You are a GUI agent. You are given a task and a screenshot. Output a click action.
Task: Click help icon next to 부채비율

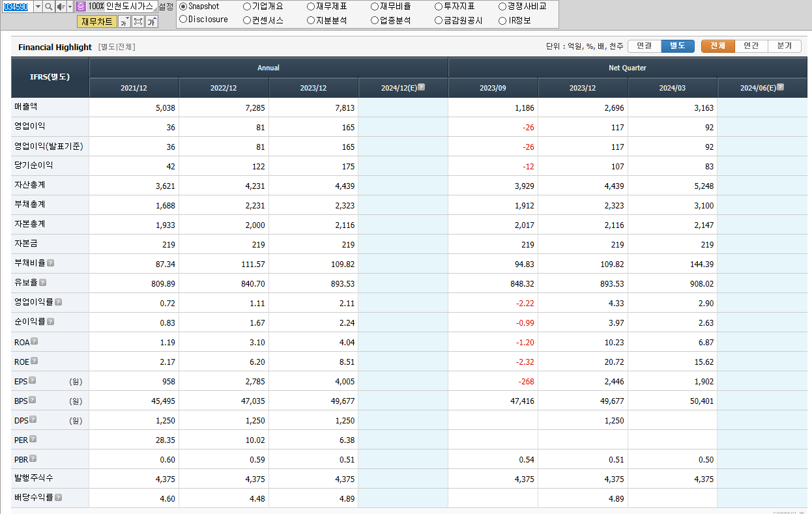[51, 263]
